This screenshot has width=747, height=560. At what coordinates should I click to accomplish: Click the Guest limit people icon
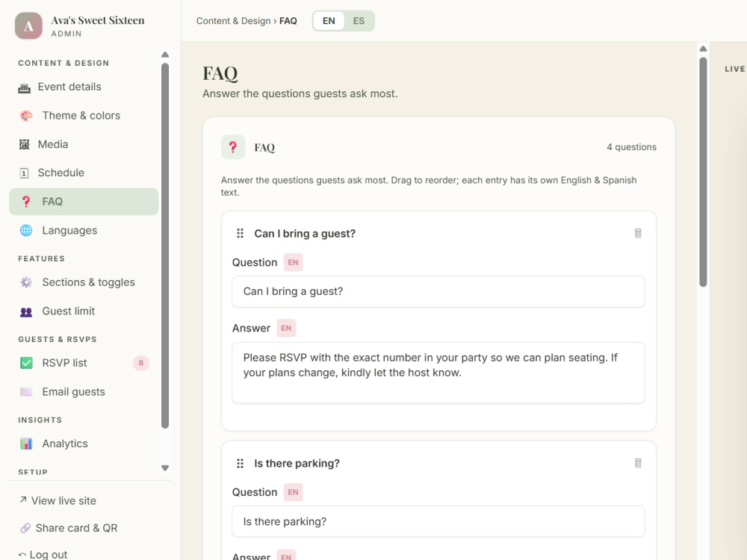pyautogui.click(x=26, y=311)
